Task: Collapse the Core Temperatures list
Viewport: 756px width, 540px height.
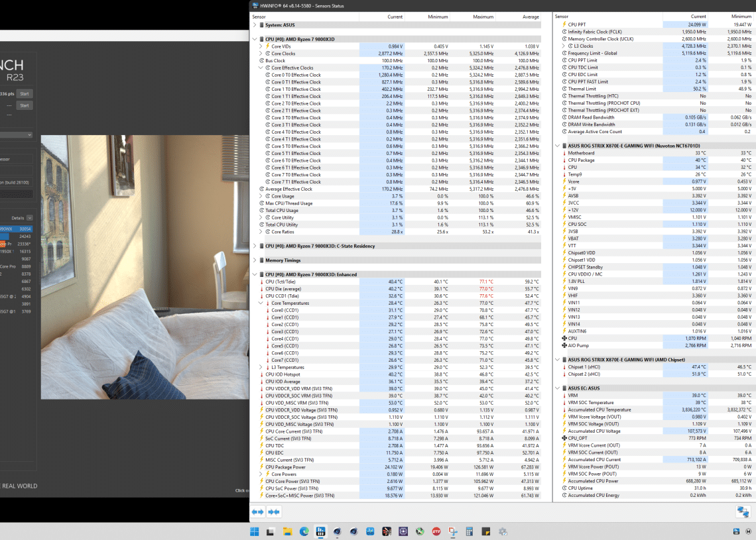Action: pyautogui.click(x=261, y=303)
